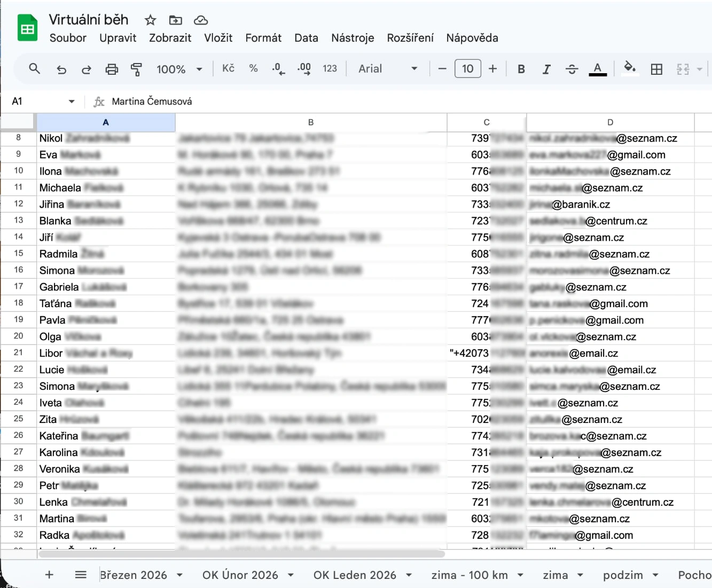Increase font size with plus button
Screen dimensions: 712x588
pos(492,68)
